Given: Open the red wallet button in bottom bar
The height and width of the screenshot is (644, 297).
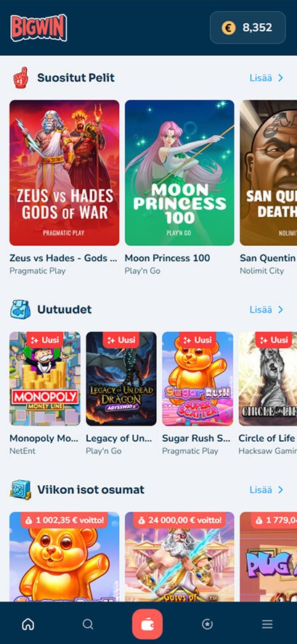Looking at the screenshot, I should (x=147, y=624).
